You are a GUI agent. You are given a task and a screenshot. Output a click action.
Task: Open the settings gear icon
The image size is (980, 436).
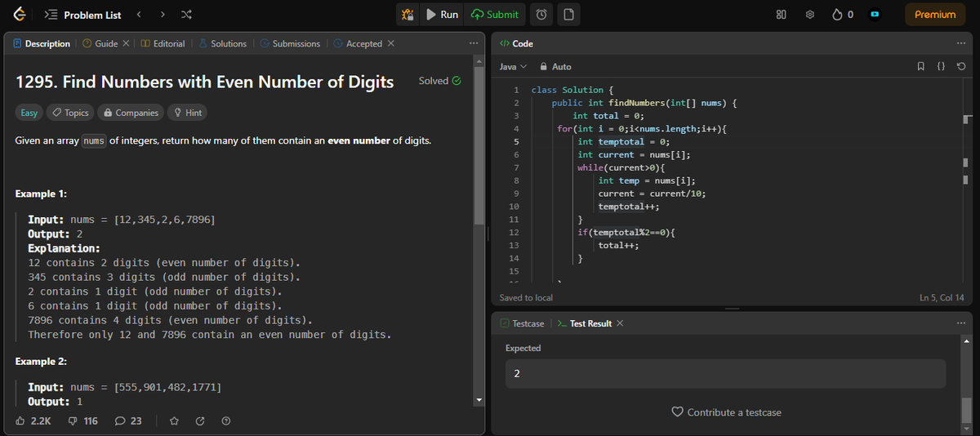[810, 15]
